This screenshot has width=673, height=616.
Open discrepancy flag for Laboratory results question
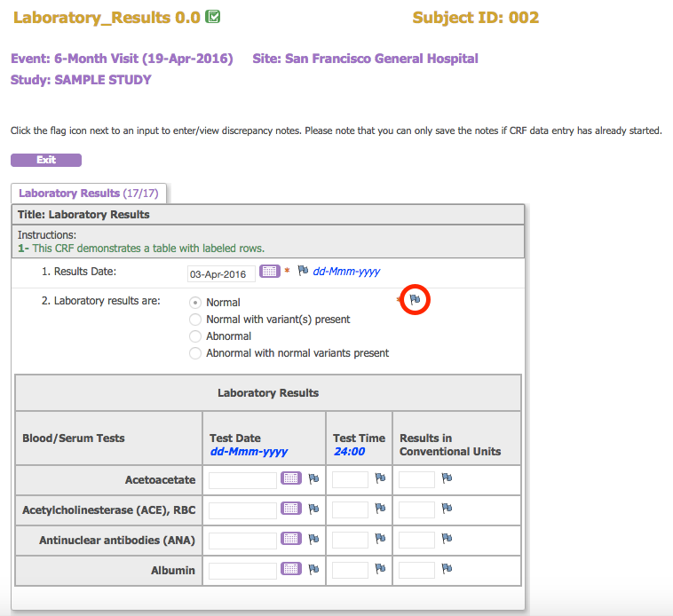tap(416, 301)
